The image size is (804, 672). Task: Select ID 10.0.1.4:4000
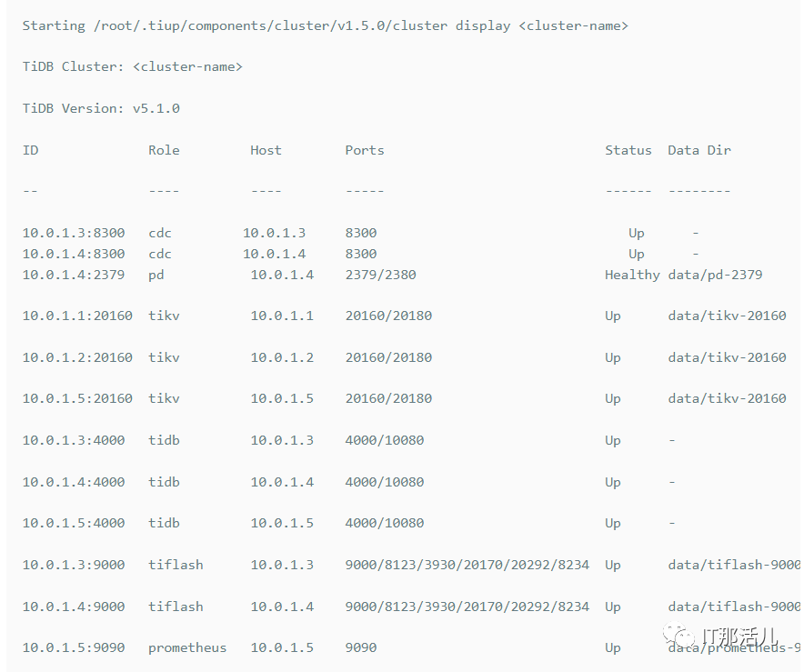[x=74, y=482]
